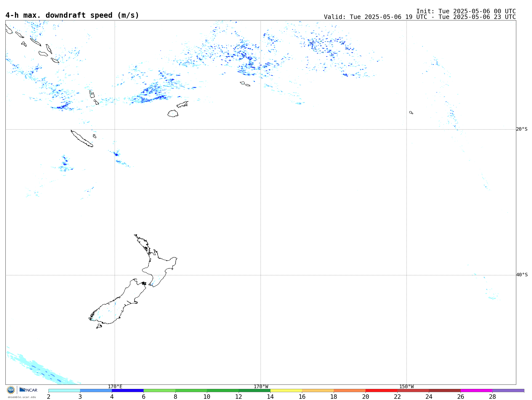This screenshot has height=400, width=532.
Task: Select the dark green 12–14 colorbar segment
Action: (x=254, y=390)
